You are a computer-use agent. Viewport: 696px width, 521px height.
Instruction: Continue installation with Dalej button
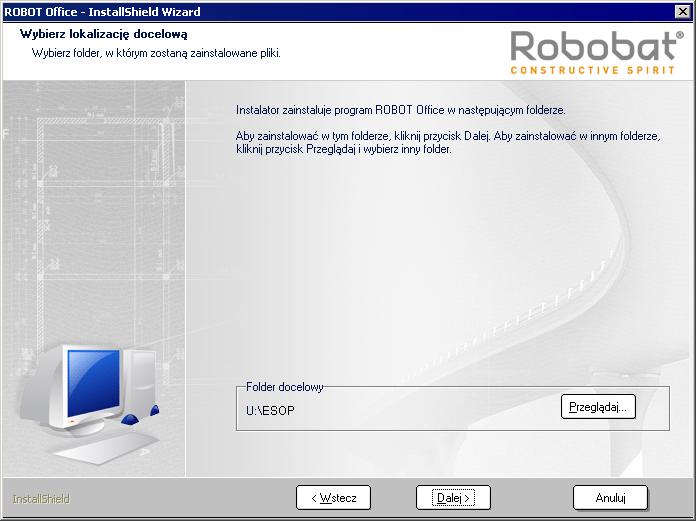click(453, 497)
